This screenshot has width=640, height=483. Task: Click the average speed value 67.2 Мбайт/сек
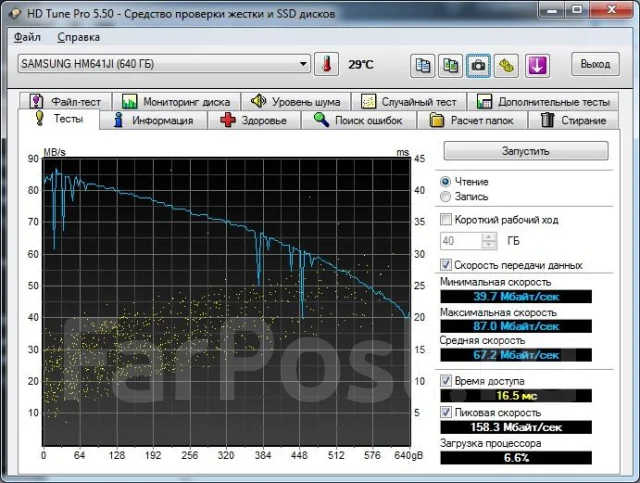tap(516, 355)
